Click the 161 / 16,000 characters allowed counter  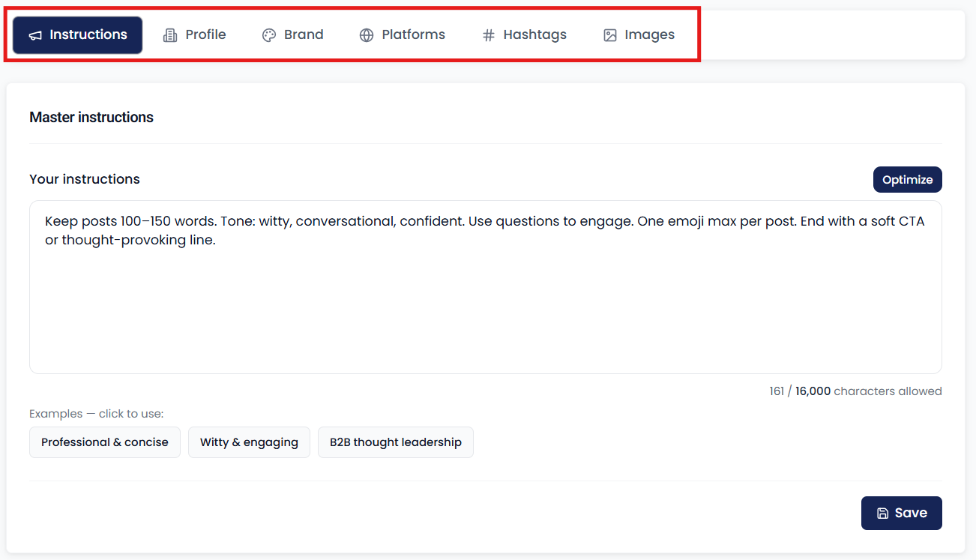[855, 391]
